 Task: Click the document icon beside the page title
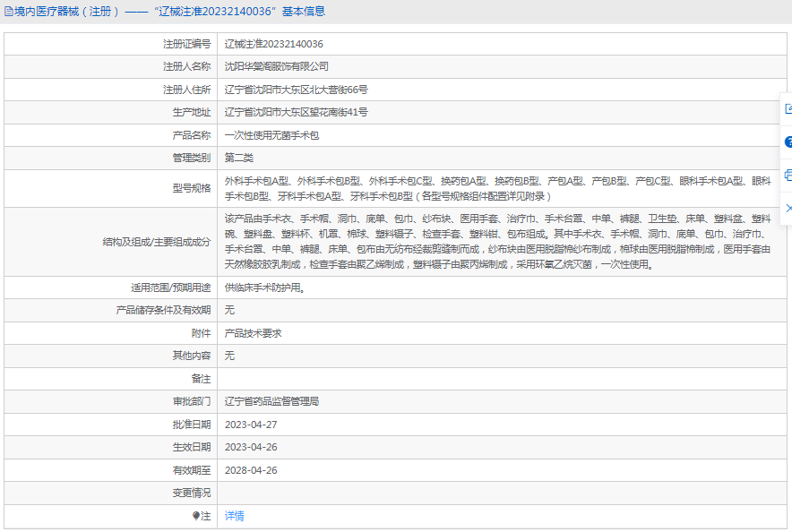click(9, 12)
